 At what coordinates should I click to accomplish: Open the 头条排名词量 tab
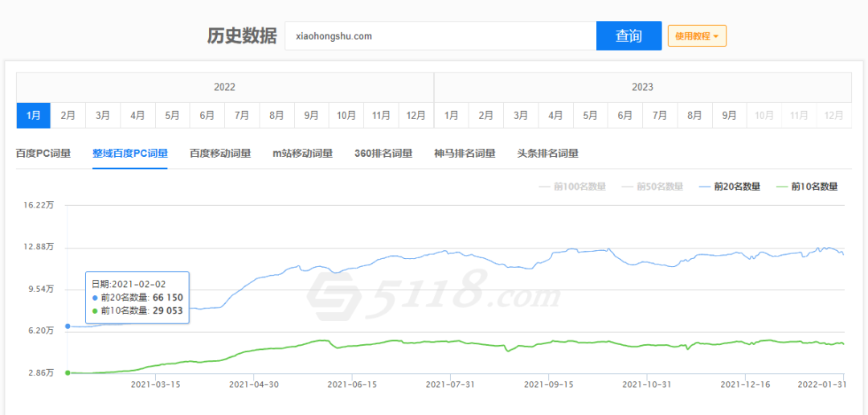tap(547, 154)
